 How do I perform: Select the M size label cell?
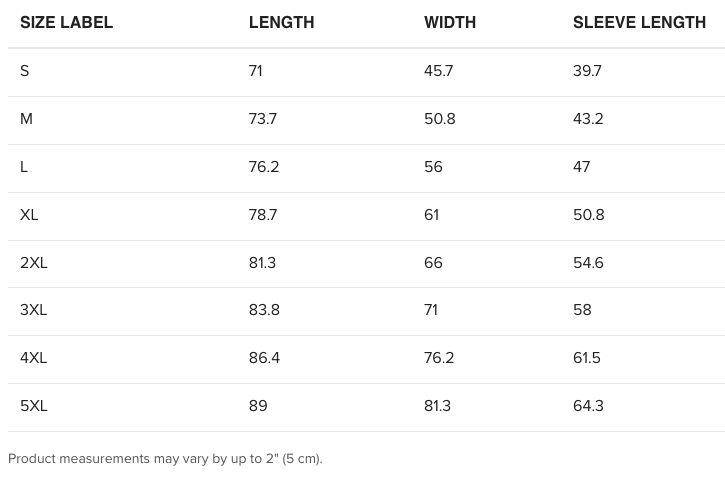coord(26,119)
